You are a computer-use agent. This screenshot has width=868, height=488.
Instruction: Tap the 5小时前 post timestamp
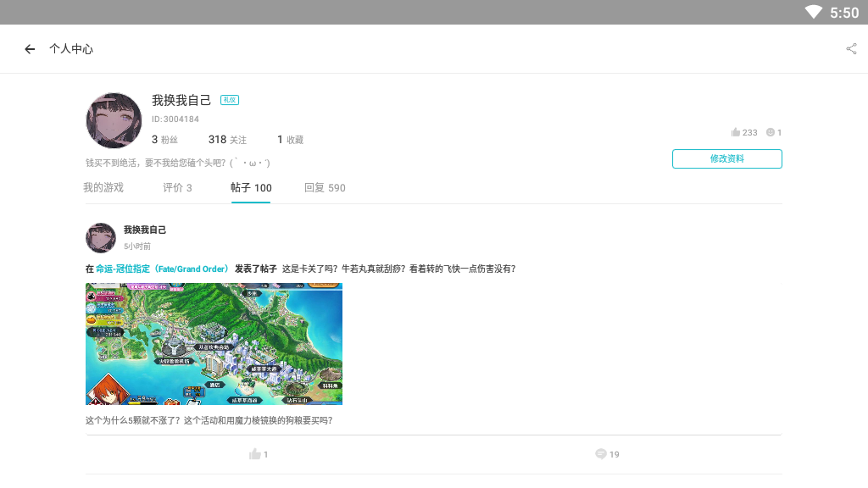point(137,247)
